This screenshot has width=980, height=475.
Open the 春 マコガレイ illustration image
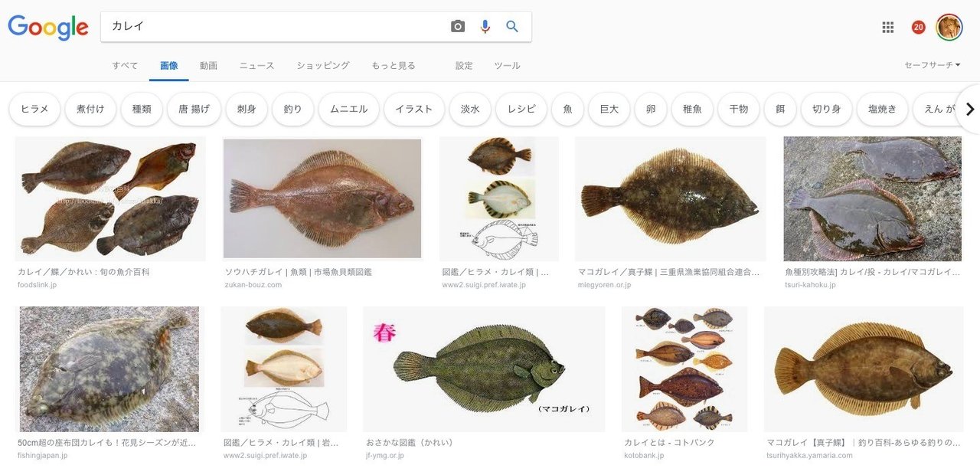tap(484, 369)
